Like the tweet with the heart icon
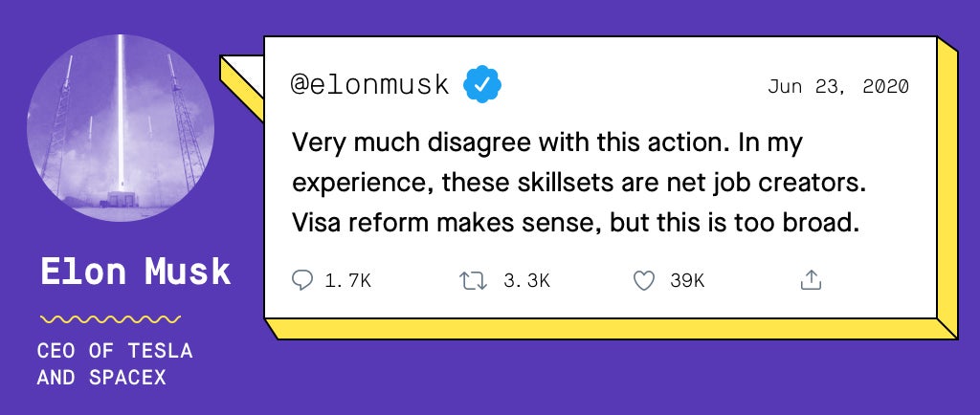 pos(644,281)
